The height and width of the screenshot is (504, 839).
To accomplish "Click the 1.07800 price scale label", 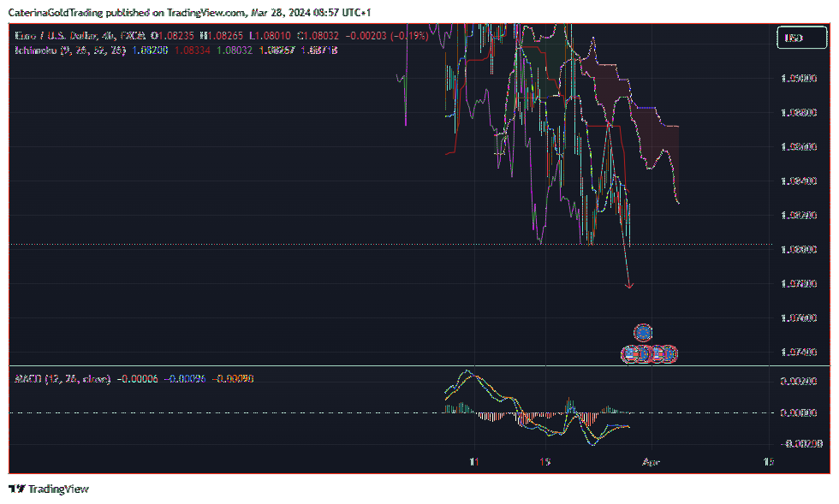I will point(799,283).
